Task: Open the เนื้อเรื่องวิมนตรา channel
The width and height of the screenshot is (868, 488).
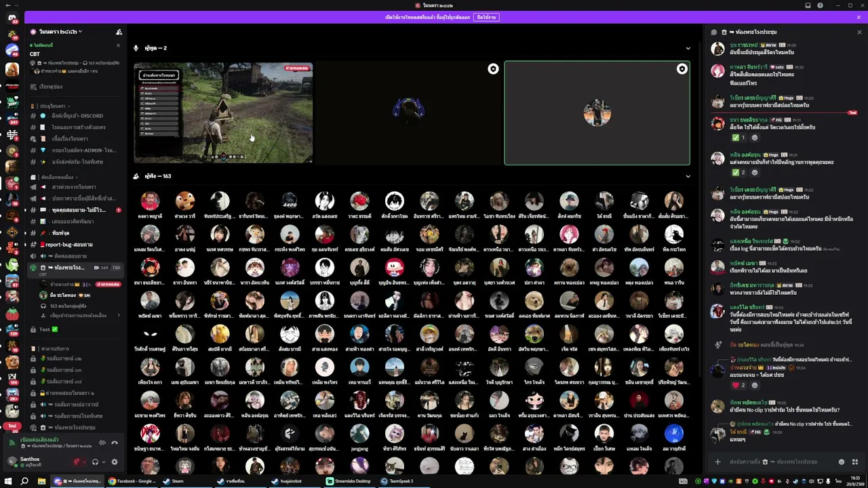Action: click(x=76, y=139)
